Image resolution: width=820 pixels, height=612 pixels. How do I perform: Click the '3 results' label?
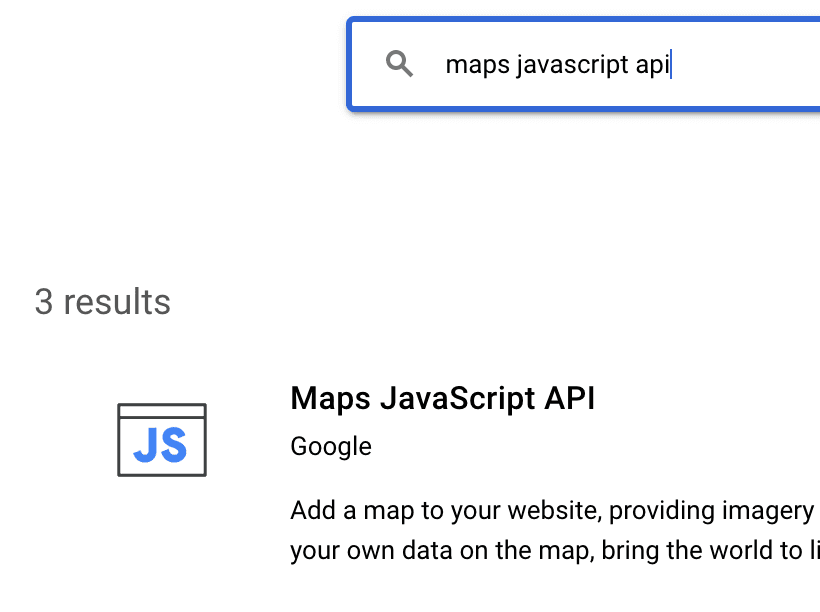coord(103,301)
